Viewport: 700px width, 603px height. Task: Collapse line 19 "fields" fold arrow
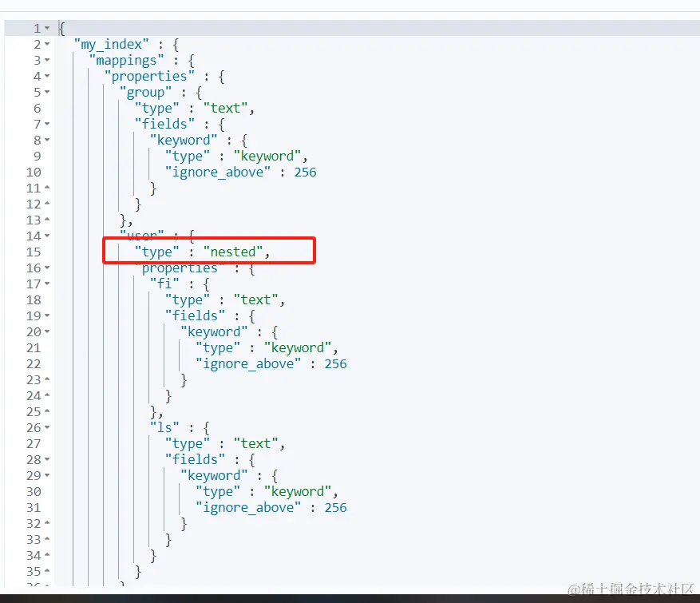pos(47,315)
